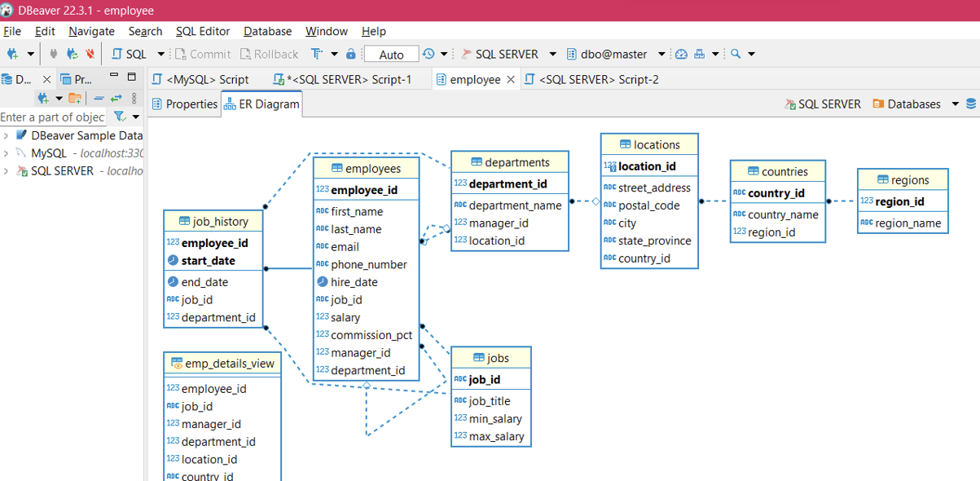Toggle the blue lock icon in toolbar

coord(351,55)
